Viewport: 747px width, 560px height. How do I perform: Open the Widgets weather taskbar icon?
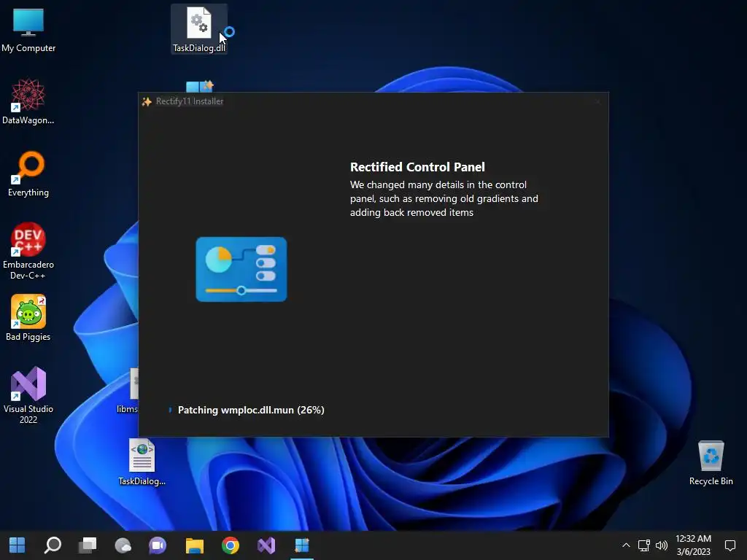point(123,545)
